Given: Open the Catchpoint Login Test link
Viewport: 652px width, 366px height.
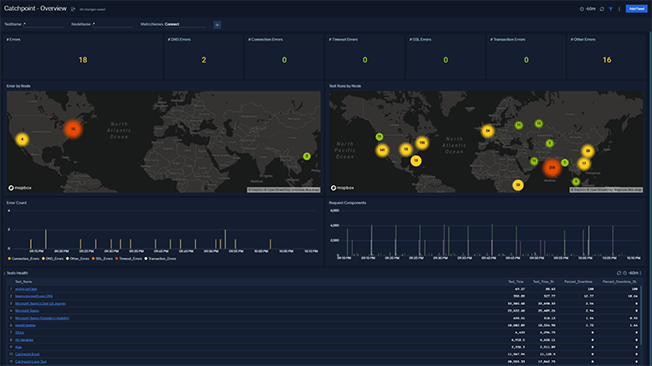Looking at the screenshot, I should click(30, 361).
